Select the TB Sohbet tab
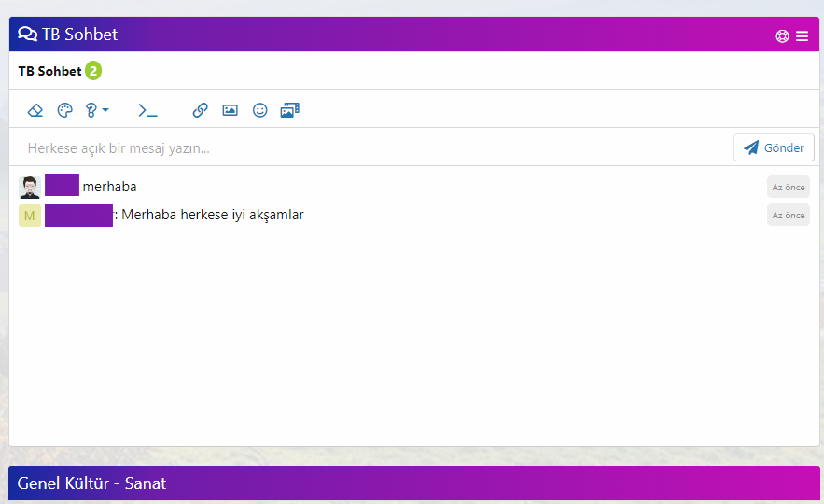824x504 pixels. 49,71
